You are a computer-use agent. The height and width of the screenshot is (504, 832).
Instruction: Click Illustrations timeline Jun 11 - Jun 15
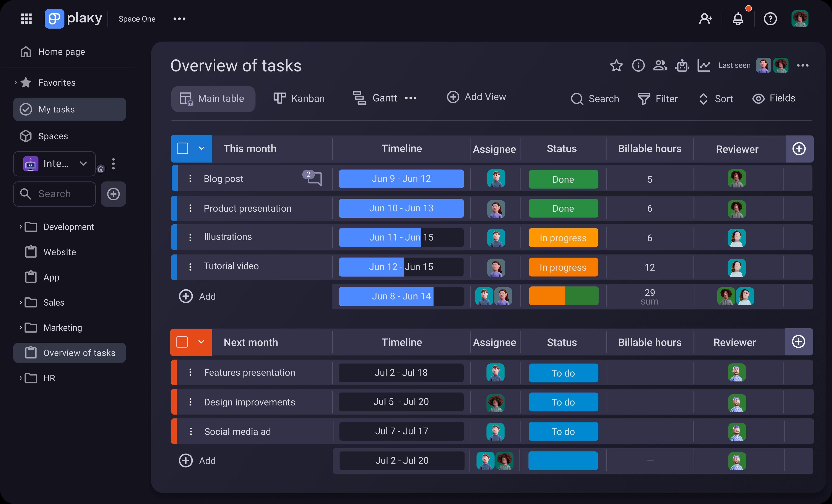tap(401, 237)
